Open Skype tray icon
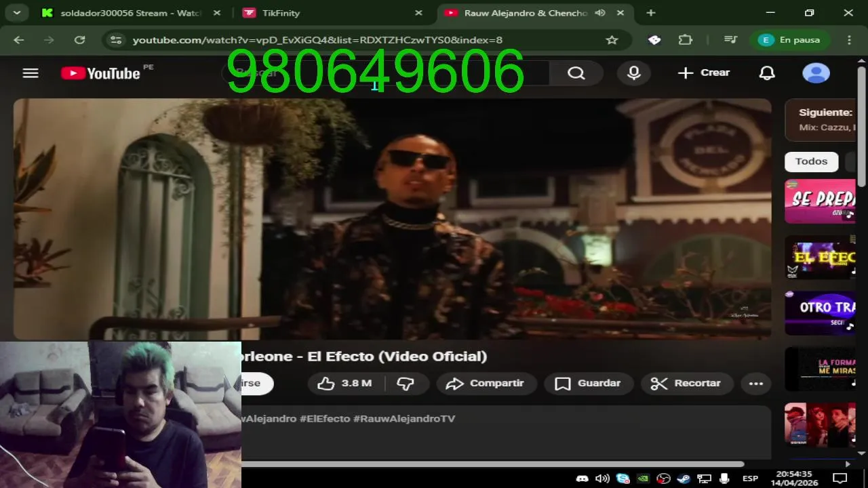Image resolution: width=868 pixels, height=488 pixels. (x=623, y=479)
